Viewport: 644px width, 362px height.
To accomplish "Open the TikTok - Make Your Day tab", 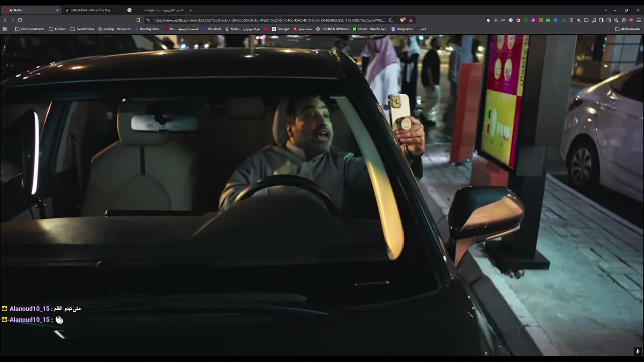I will (x=93, y=10).
